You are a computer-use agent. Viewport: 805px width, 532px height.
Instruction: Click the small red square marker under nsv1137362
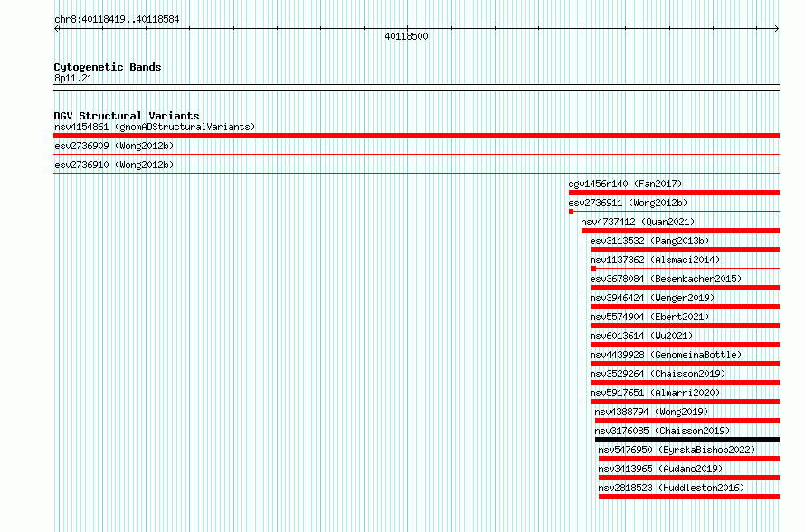(593, 269)
